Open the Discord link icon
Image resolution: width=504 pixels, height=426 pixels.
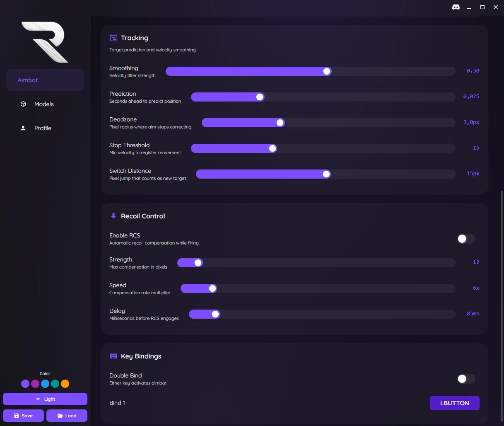click(x=456, y=7)
